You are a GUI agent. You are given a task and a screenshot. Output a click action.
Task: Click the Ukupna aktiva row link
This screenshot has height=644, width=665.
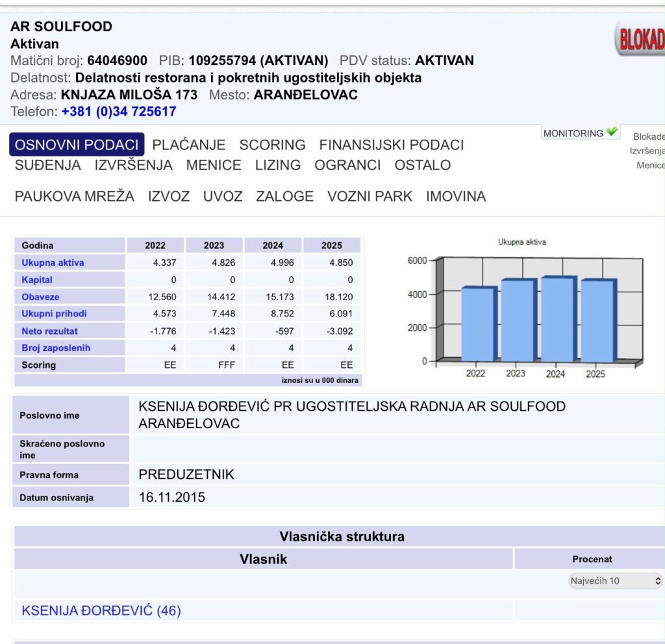(53, 263)
